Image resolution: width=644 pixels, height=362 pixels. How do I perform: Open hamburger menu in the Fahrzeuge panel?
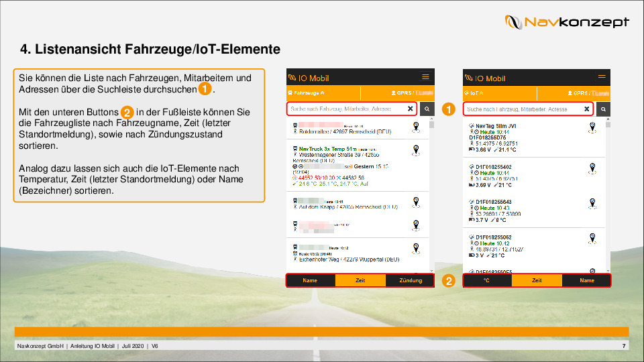pyautogui.click(x=425, y=77)
